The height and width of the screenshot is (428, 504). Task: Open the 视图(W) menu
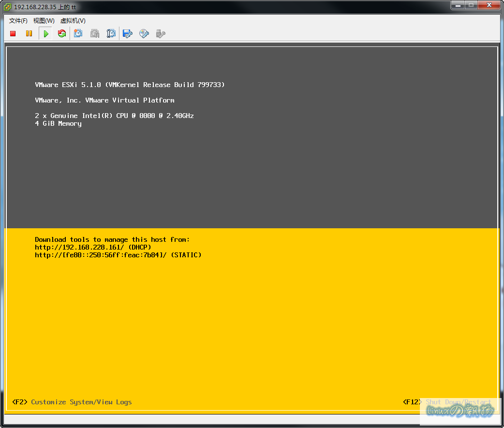point(44,21)
